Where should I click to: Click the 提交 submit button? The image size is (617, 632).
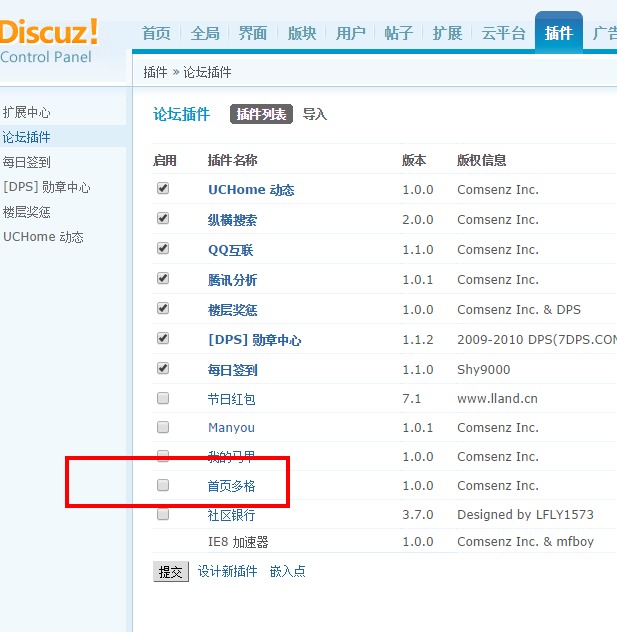[171, 572]
